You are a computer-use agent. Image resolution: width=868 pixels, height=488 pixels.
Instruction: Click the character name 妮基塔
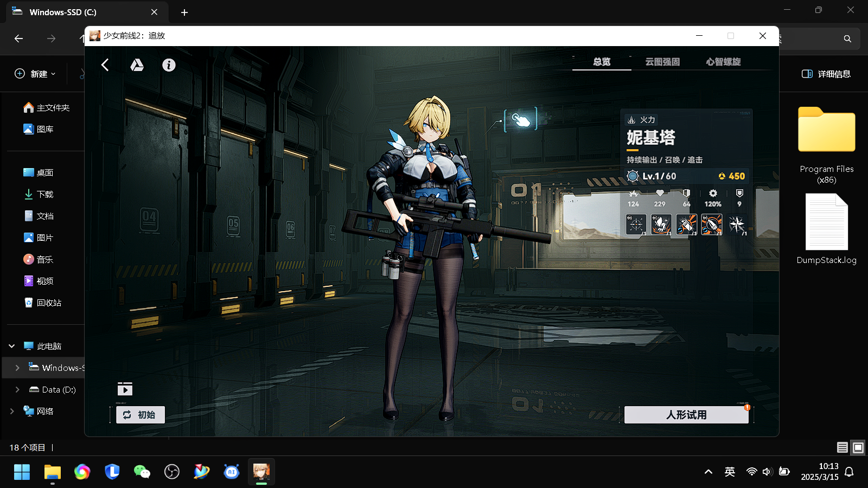click(x=651, y=138)
